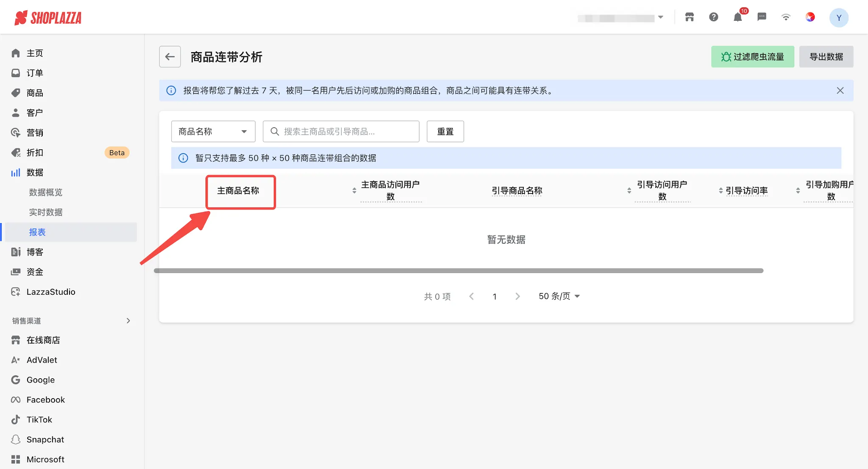Click the info icon beside 50 种 notice

point(183,158)
